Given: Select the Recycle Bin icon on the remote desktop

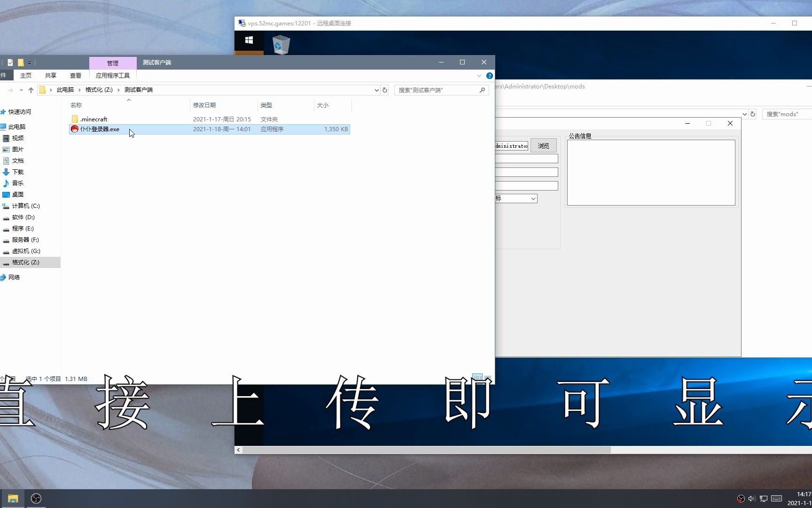Looking at the screenshot, I should [281, 45].
